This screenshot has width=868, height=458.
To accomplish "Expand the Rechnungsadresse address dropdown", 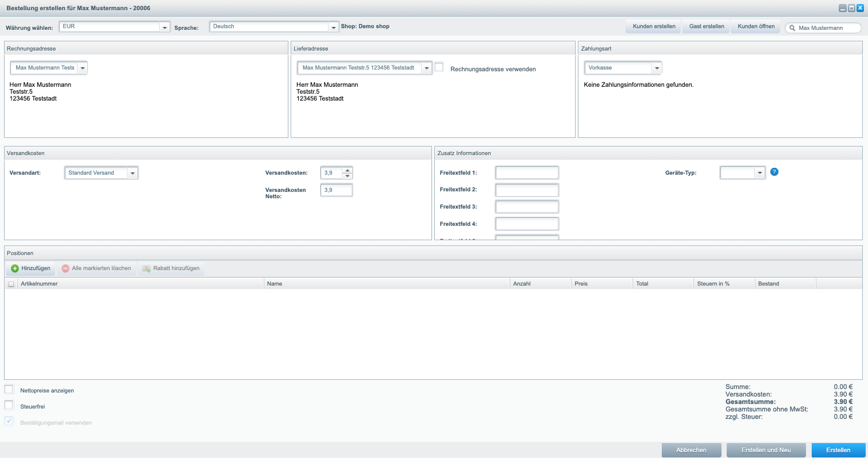I will pos(82,68).
